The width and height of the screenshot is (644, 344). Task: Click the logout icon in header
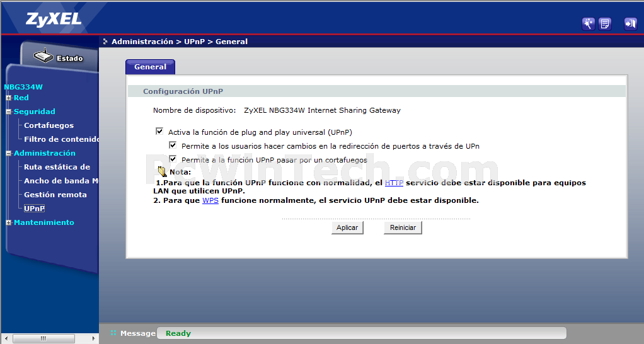point(630,24)
